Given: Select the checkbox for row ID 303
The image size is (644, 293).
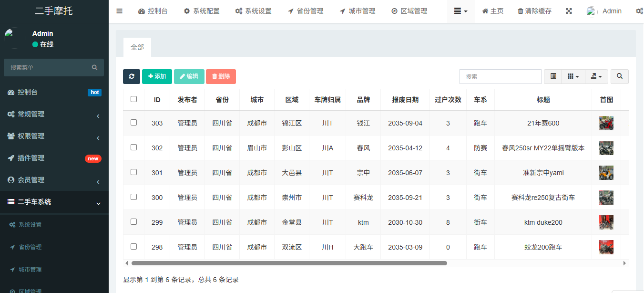Looking at the screenshot, I should pyautogui.click(x=133, y=123).
